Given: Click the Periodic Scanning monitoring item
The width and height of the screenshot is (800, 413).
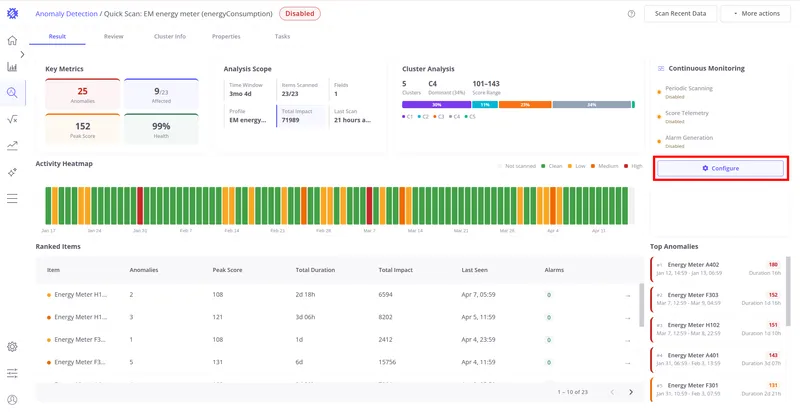Looking at the screenshot, I should (686, 92).
